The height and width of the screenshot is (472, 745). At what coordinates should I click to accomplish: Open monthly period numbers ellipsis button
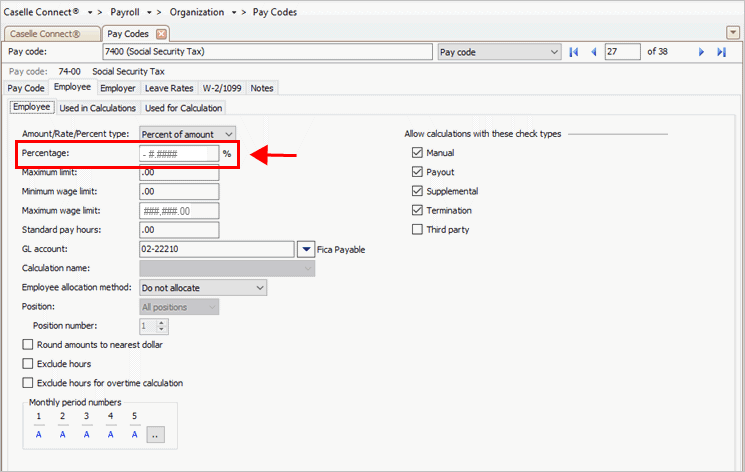tap(155, 434)
